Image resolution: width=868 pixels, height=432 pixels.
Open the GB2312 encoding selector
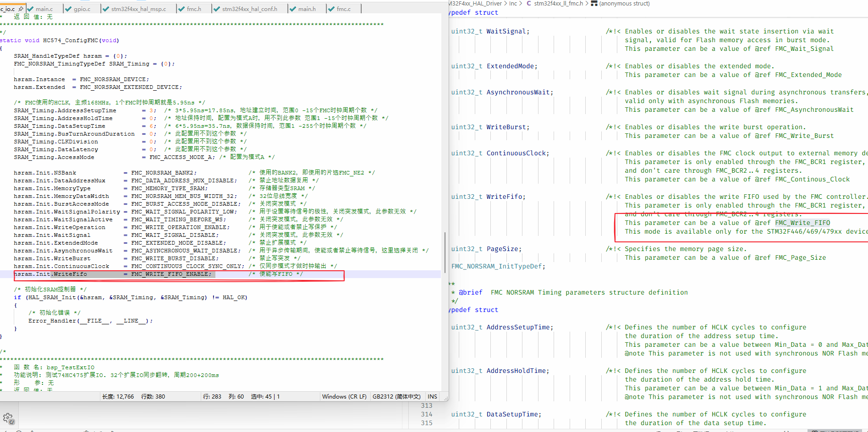point(396,397)
